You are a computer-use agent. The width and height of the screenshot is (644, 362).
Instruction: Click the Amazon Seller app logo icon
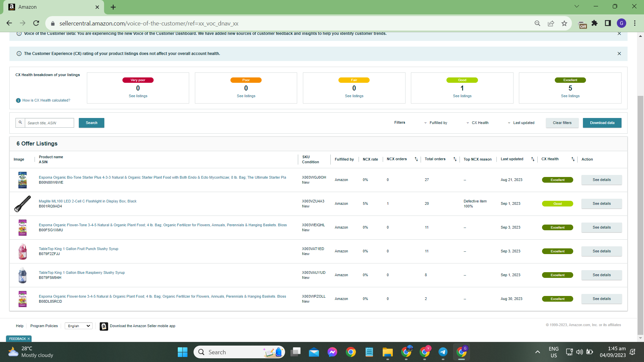coord(104,326)
